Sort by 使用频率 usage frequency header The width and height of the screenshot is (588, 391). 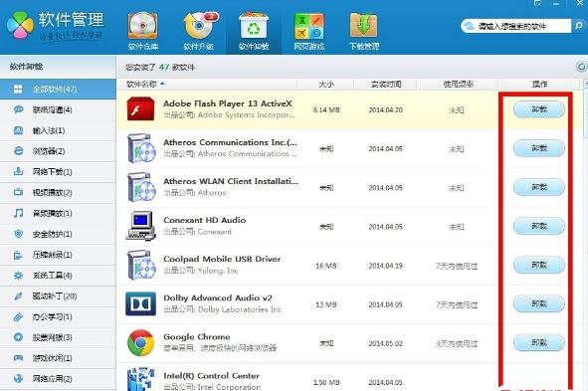(x=458, y=84)
